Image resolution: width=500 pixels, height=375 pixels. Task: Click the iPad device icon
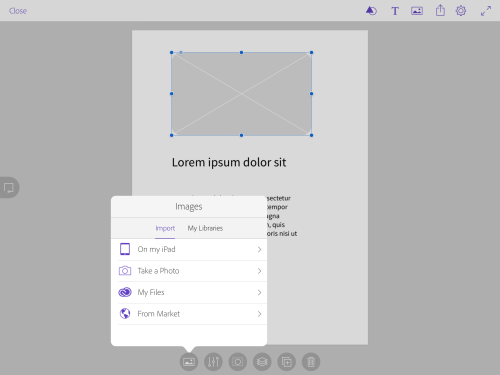[x=125, y=249]
